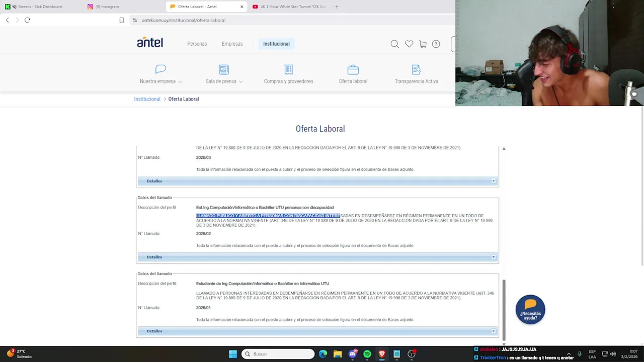Switch to Stream - Kick Dashboard tab
Screen dimensions: 644x362
[x=40, y=7]
